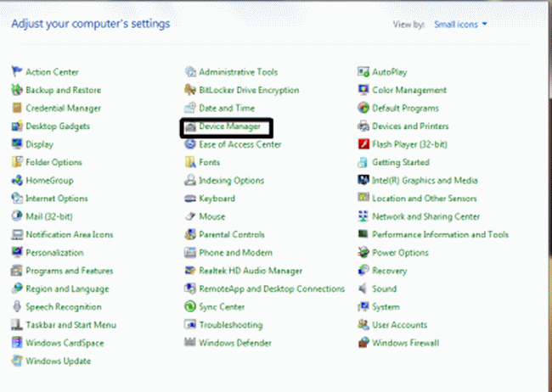Open Network and Sharing Center
Image resolution: width=552 pixels, height=392 pixels.
(425, 216)
